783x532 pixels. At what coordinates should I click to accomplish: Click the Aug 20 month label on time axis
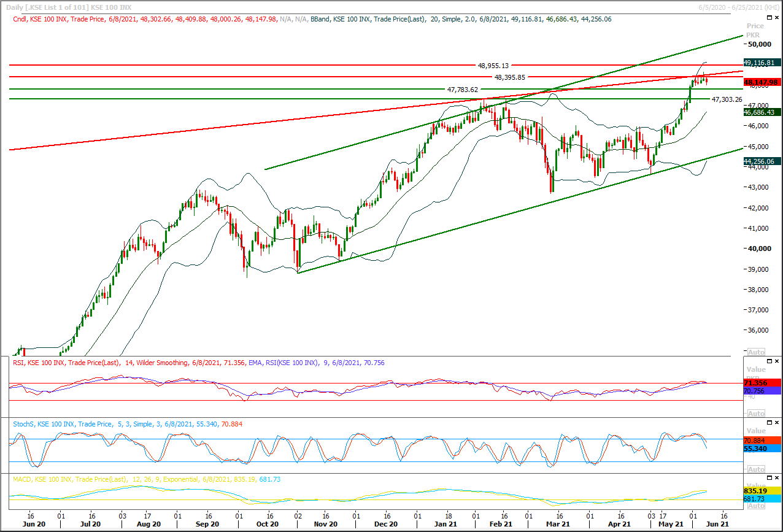point(148,525)
